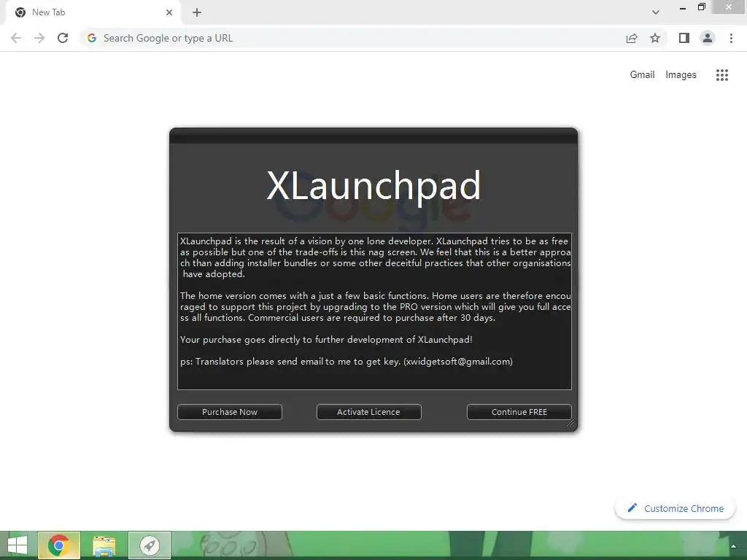Show hidden system tray icons arrow
Viewport: 747px width, 560px height.
tap(734, 545)
